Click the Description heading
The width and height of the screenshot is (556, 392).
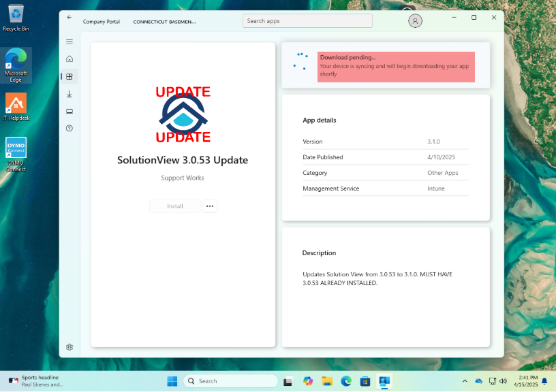[319, 253]
